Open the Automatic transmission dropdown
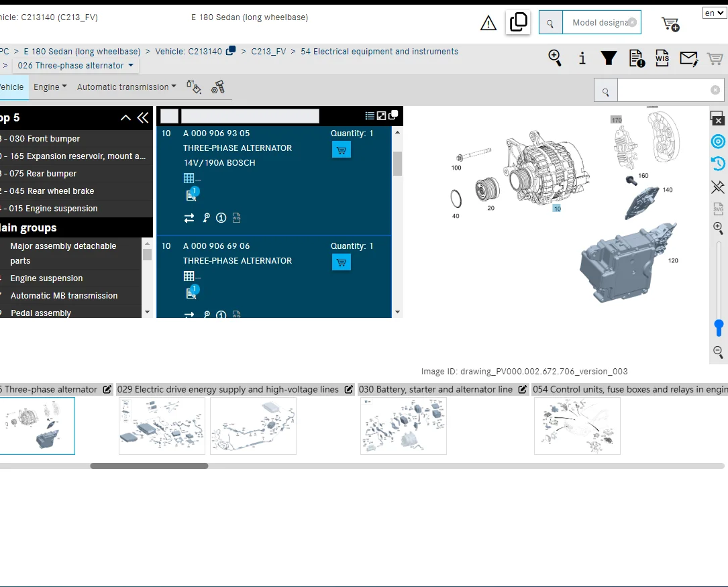This screenshot has height=587, width=728. (x=127, y=87)
